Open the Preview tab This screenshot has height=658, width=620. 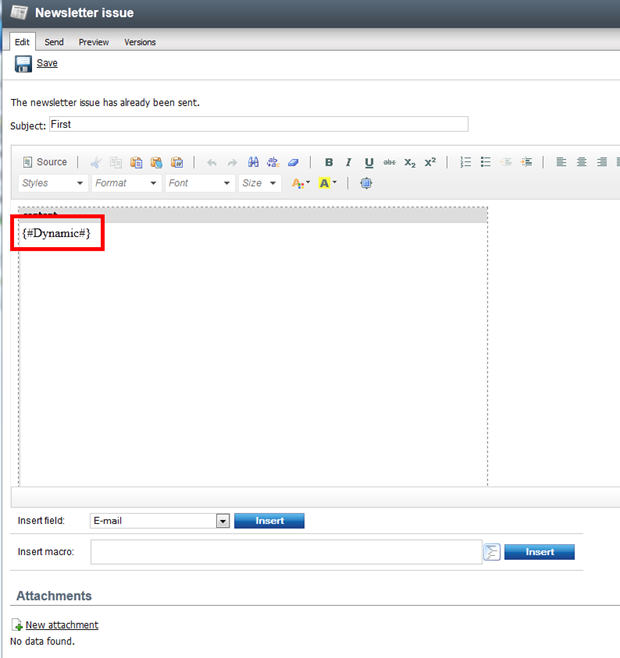tap(94, 42)
